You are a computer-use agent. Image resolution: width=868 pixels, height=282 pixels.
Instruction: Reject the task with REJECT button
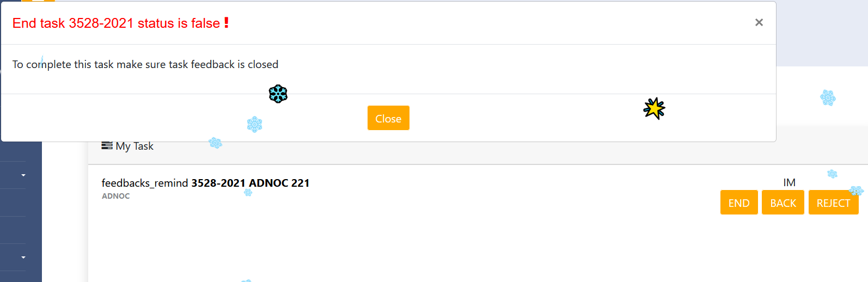(833, 203)
